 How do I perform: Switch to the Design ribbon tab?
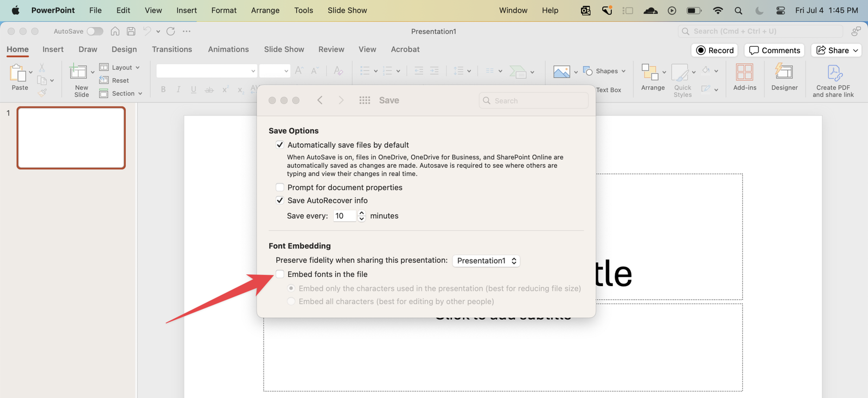(x=124, y=49)
